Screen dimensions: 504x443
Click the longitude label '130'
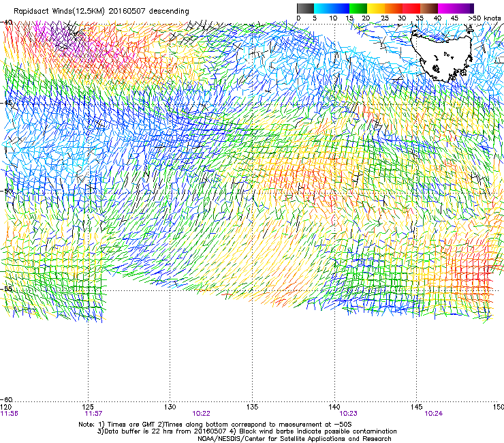pos(170,407)
